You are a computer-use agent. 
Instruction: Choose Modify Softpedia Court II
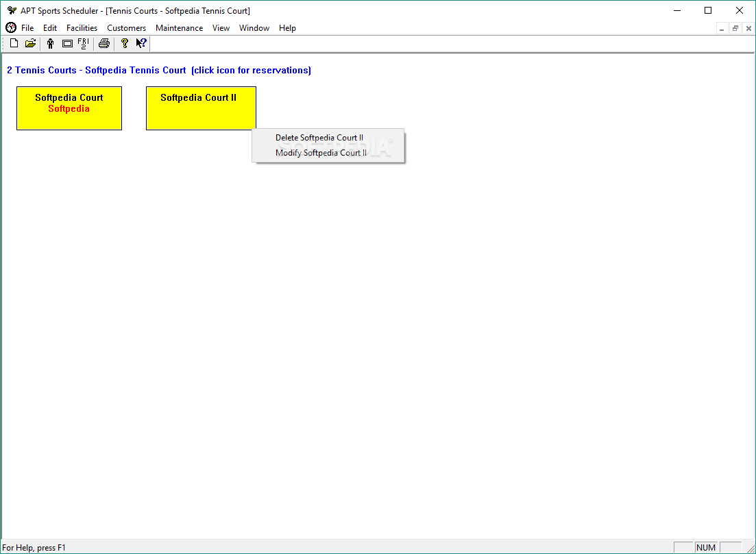[328, 153]
